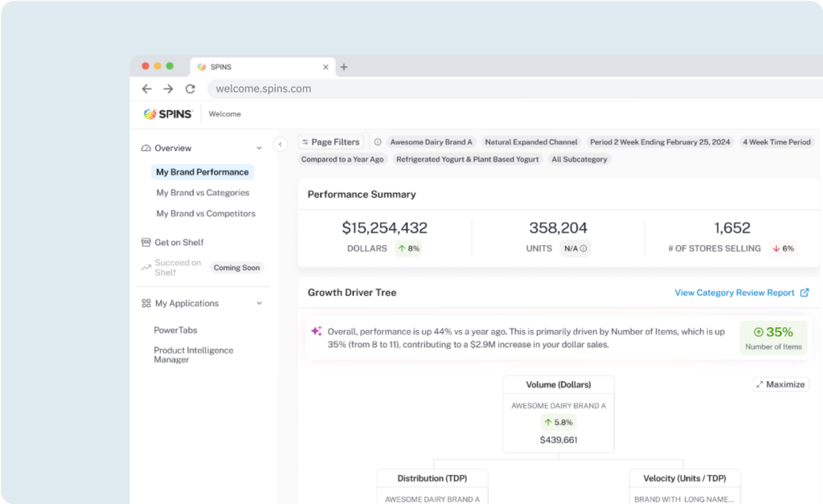Click the SPINS logo in the header
The image size is (823, 504).
[169, 114]
